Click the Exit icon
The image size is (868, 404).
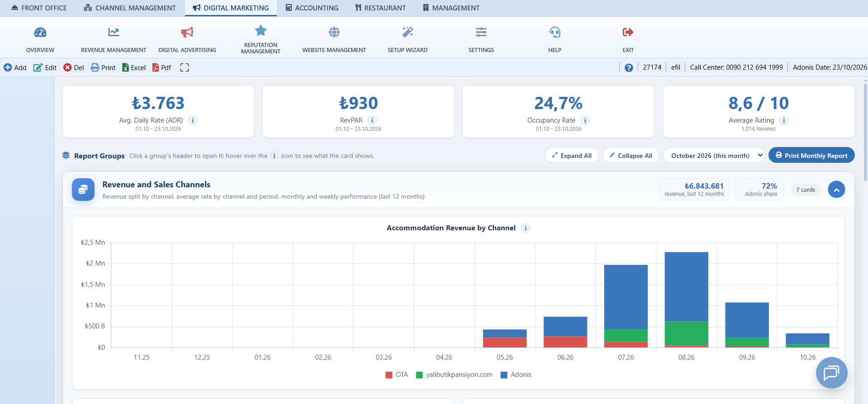coord(628,32)
